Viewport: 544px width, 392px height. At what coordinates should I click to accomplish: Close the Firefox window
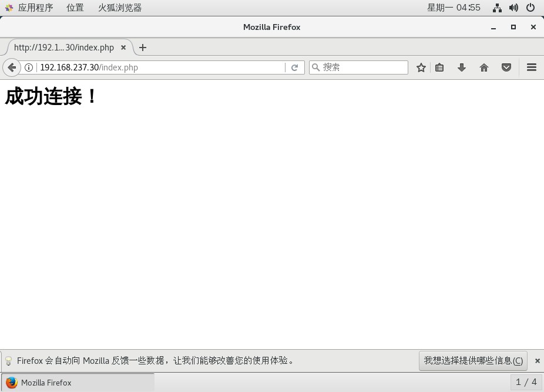click(x=533, y=27)
